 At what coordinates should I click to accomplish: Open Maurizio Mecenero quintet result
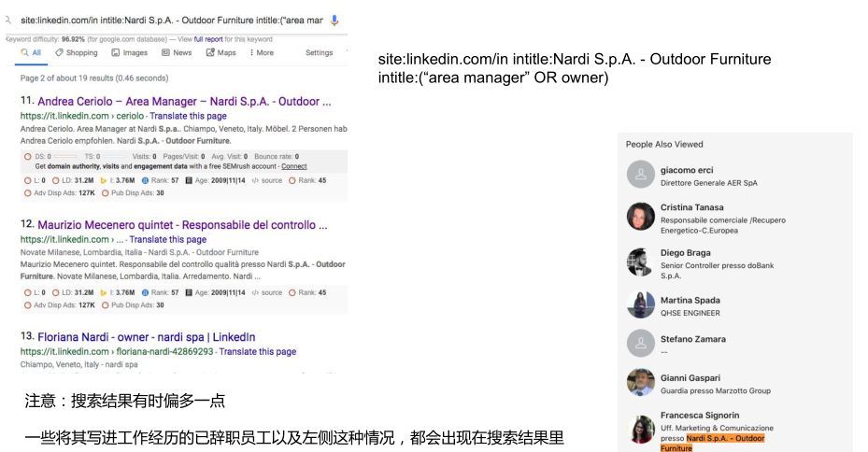(182, 225)
